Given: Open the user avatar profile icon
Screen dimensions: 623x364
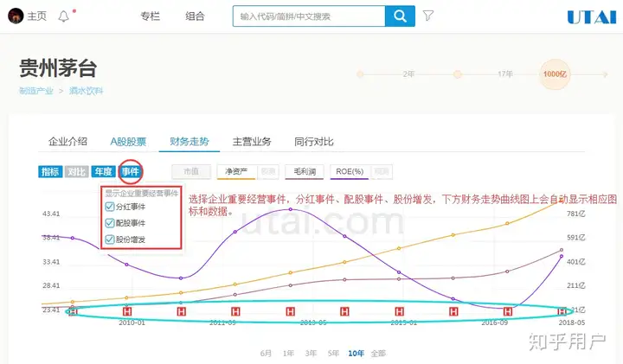Looking at the screenshot, I should click(x=16, y=16).
